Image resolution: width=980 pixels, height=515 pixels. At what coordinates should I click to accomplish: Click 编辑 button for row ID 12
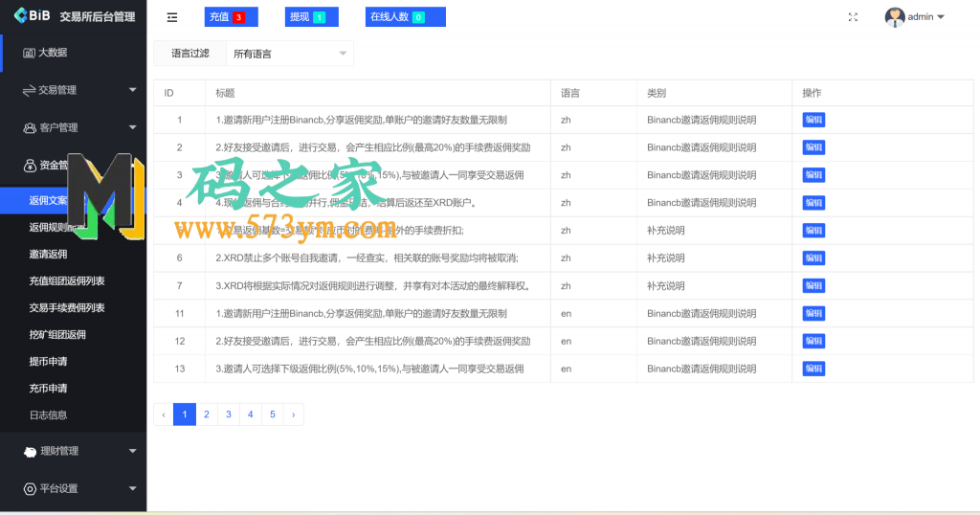click(813, 341)
